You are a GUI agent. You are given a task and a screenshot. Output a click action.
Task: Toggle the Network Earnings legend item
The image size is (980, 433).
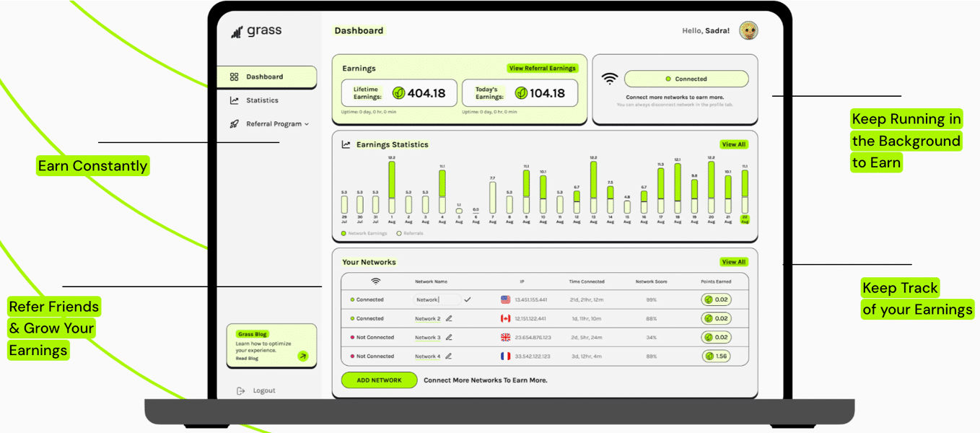point(364,233)
